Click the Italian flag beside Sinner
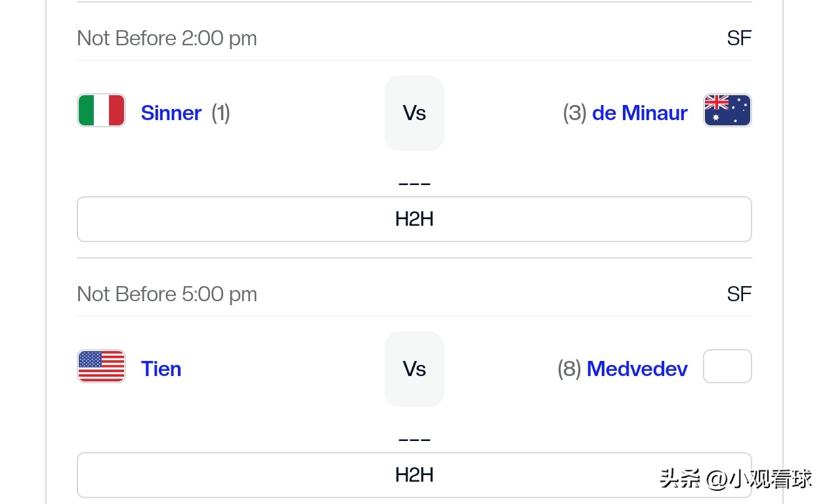This screenshot has height=504, width=827. (101, 110)
